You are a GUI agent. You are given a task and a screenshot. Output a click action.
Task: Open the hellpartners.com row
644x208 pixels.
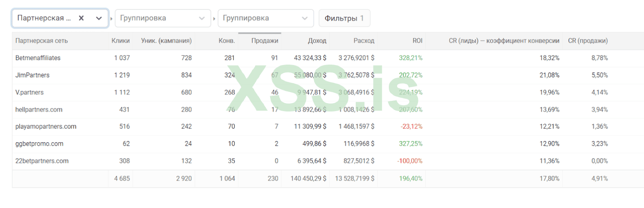(39, 110)
